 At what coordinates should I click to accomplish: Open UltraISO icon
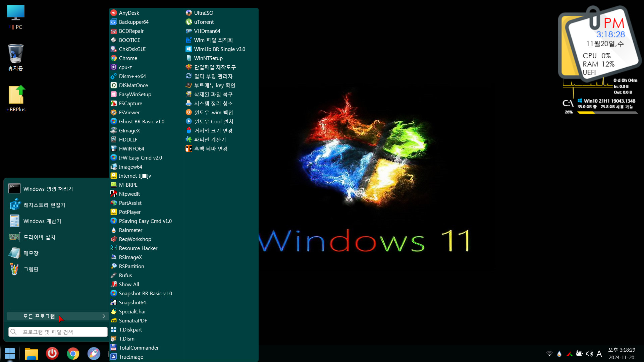(x=189, y=13)
